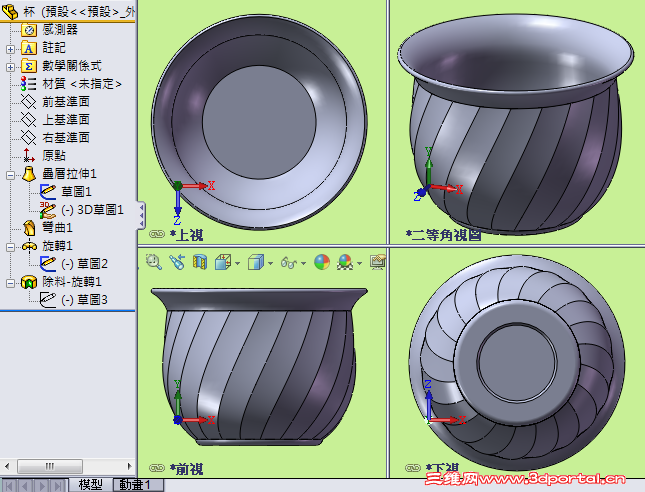Image resolution: width=645 pixels, height=492 pixels.
Task: Click the *二等角視圖 view label
Action: pos(443,235)
